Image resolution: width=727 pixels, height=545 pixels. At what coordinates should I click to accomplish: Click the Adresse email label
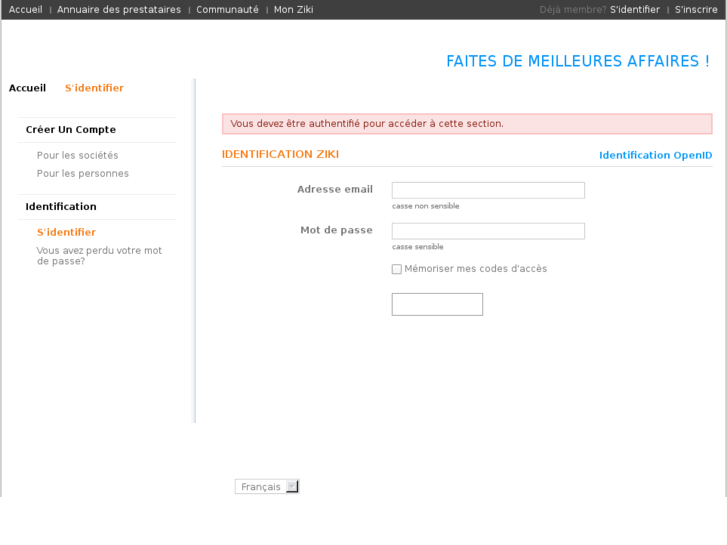[335, 189]
